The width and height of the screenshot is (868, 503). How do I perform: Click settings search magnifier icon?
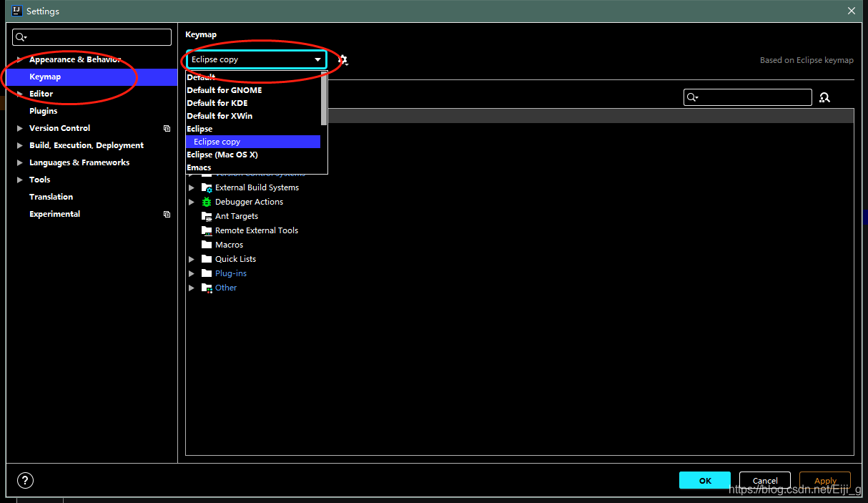pyautogui.click(x=21, y=37)
